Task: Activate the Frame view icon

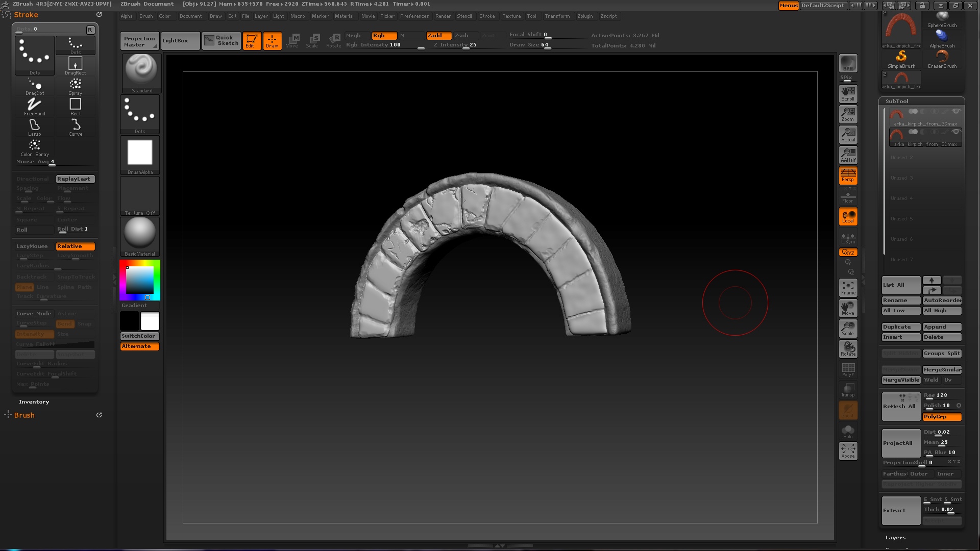Action: tap(848, 288)
